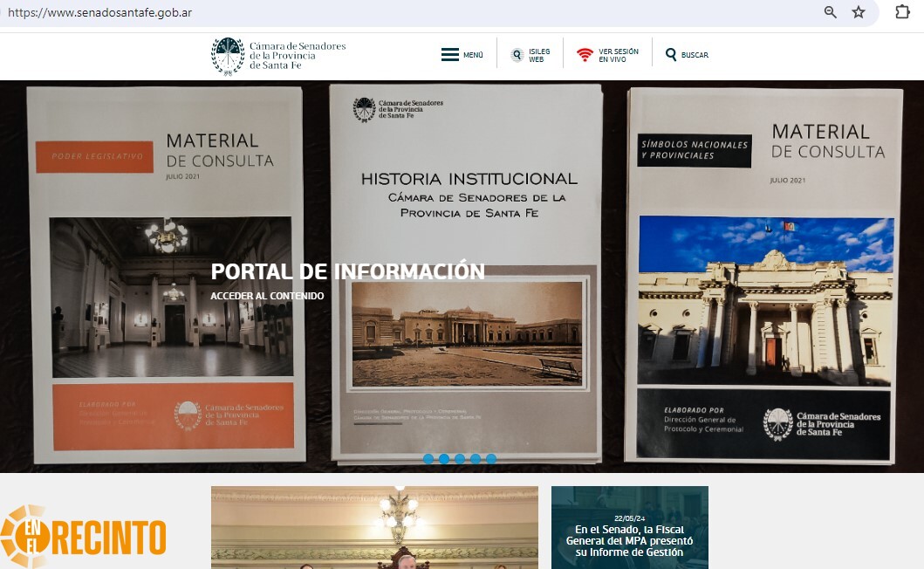Viewport: 924px width, 569px height.
Task: Click the Cámara de Senadores logo emblem in header
Action: click(x=228, y=57)
